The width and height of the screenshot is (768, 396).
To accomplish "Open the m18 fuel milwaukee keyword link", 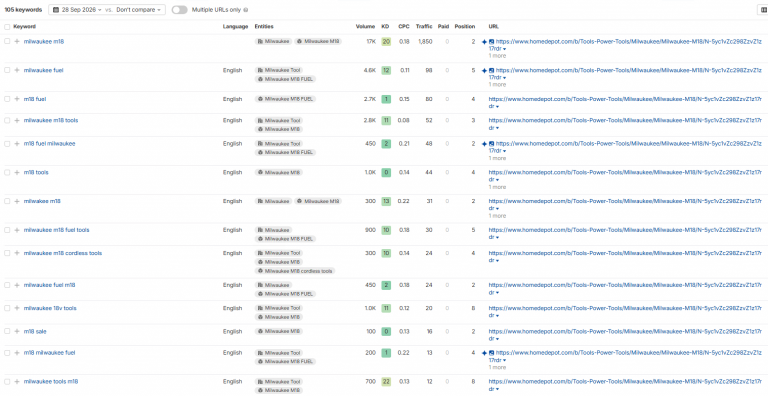I will [49, 144].
